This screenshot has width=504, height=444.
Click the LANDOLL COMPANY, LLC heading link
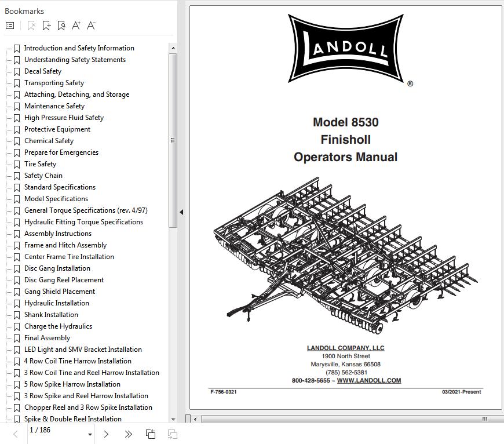coord(345,348)
